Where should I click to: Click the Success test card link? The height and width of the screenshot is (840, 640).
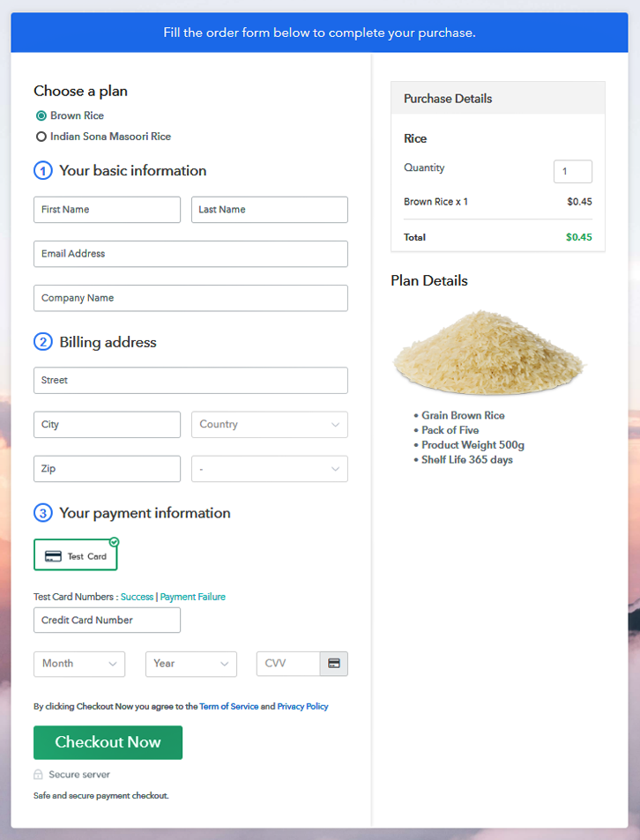pyautogui.click(x=137, y=597)
